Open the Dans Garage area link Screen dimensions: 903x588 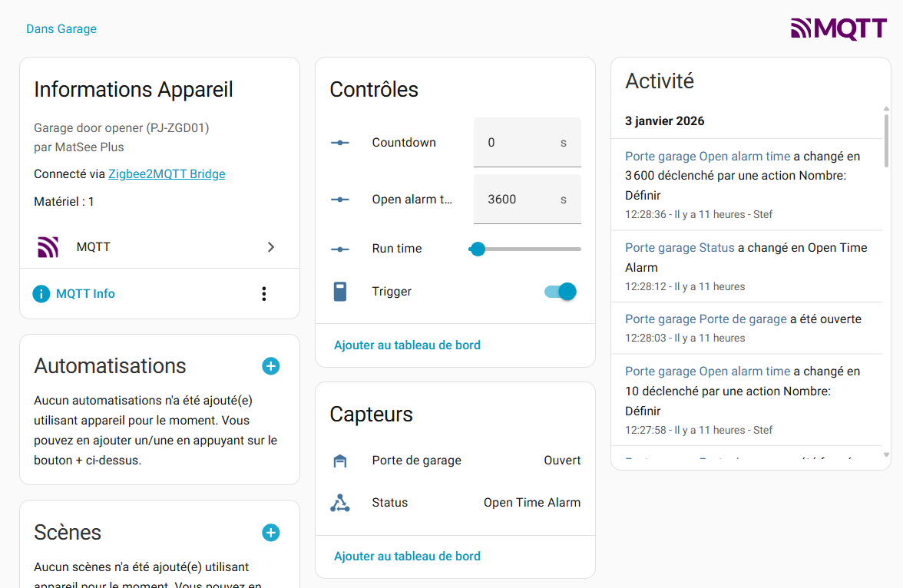click(x=61, y=29)
